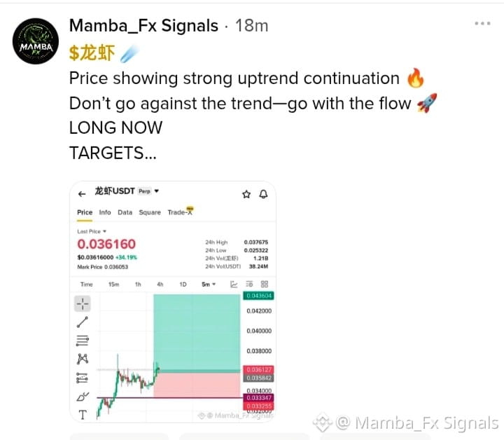Add 龙虾USDT to favorites with star
The image size is (504, 440).
246,194
